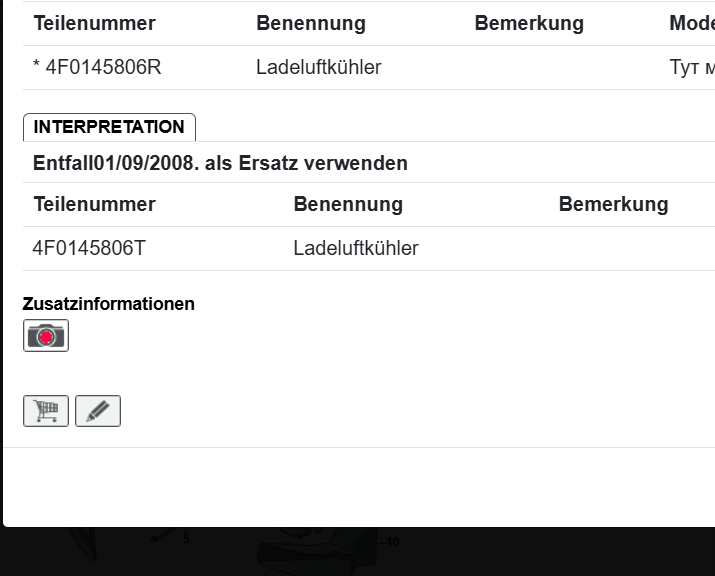Switch to the INTERPRETATION tab
The width and height of the screenshot is (715, 576).
[109, 127]
